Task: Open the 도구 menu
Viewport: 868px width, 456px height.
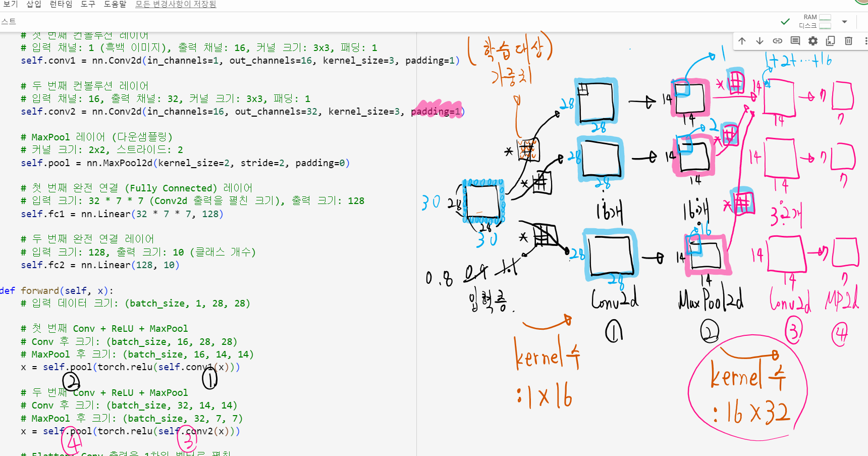Action: pos(88,4)
